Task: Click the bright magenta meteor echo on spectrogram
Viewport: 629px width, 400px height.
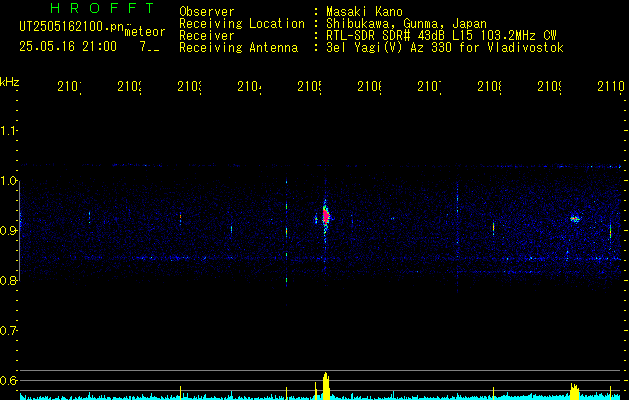Action: pos(326,217)
